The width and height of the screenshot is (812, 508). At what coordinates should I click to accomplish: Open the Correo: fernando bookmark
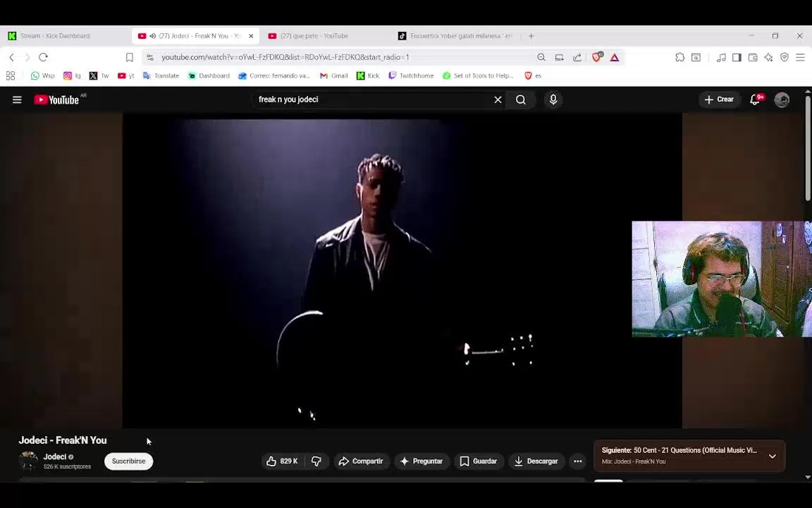pos(274,75)
